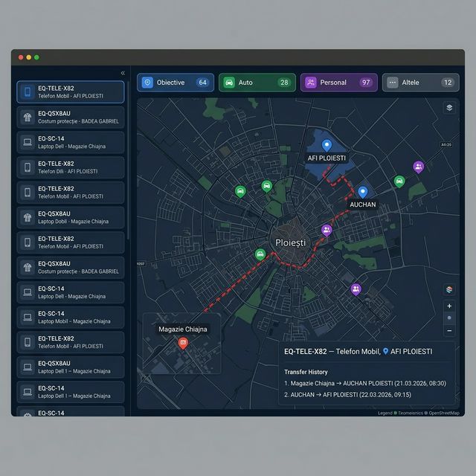Click the colored stacked layers icon above zoom
Image resolution: width=476 pixels, height=476 pixels.
(x=448, y=289)
